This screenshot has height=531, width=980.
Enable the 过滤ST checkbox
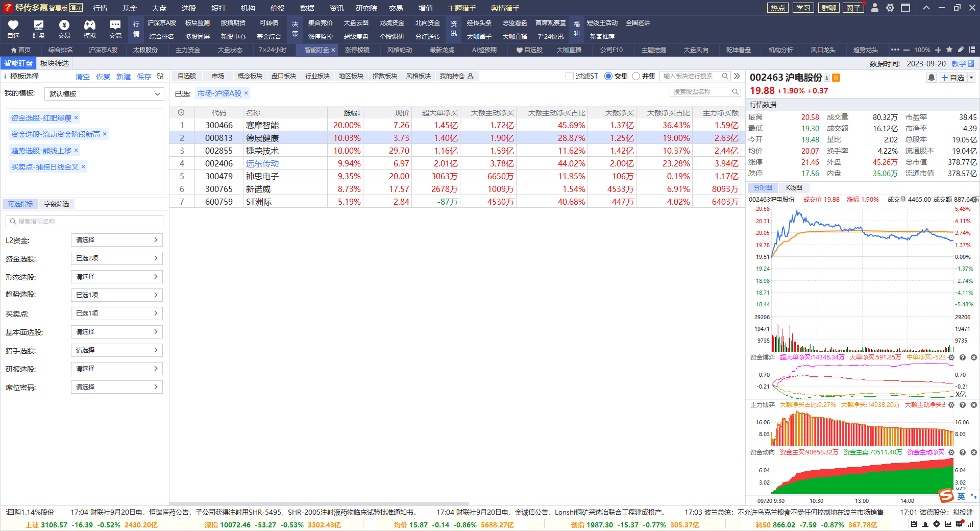click(x=570, y=76)
